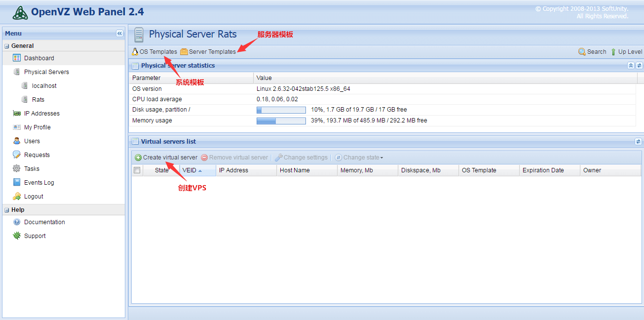Open Server Templates from the toolbar

[208, 52]
